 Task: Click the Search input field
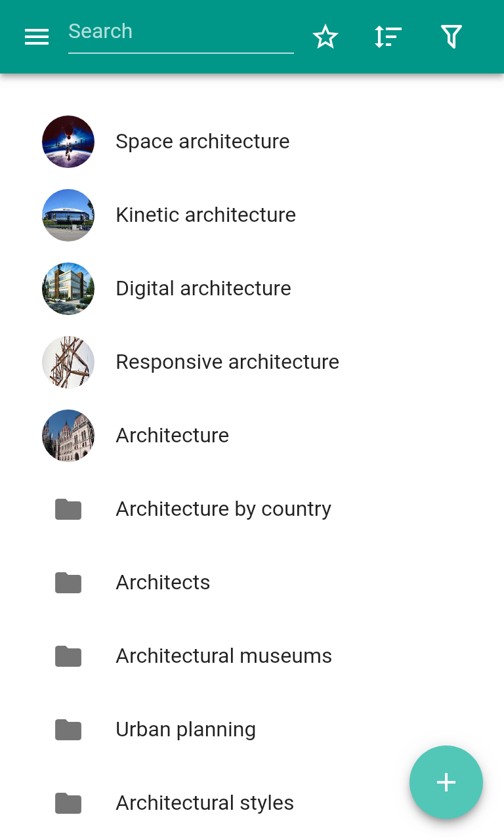[181, 33]
